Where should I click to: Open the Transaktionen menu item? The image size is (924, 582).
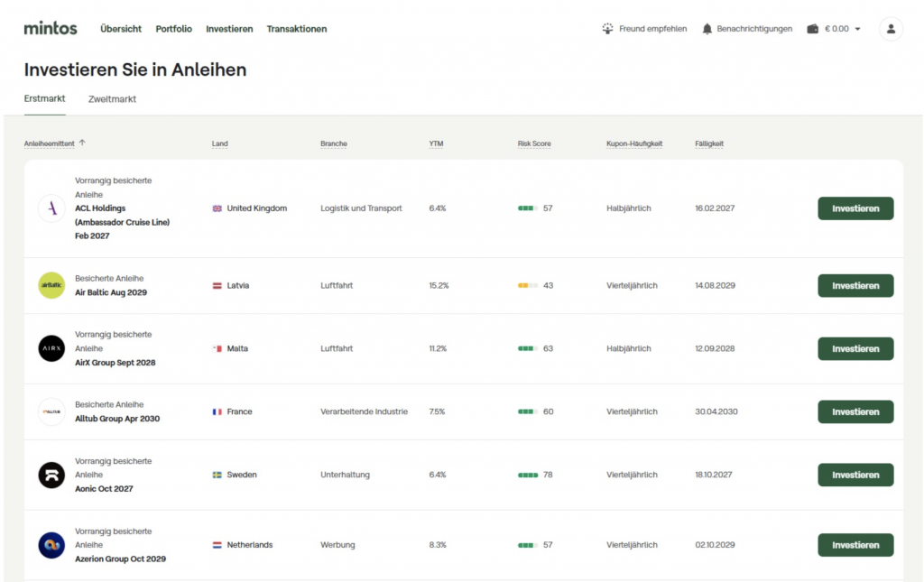pyautogui.click(x=296, y=29)
